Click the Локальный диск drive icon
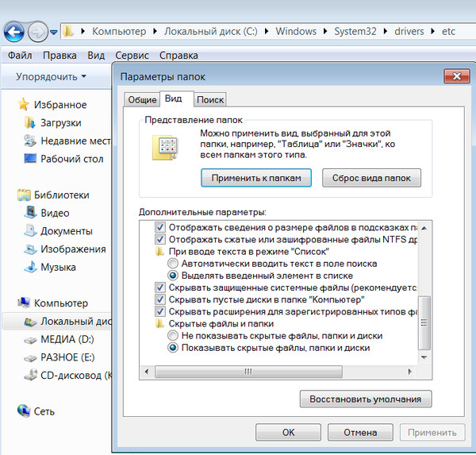 pos(30,322)
